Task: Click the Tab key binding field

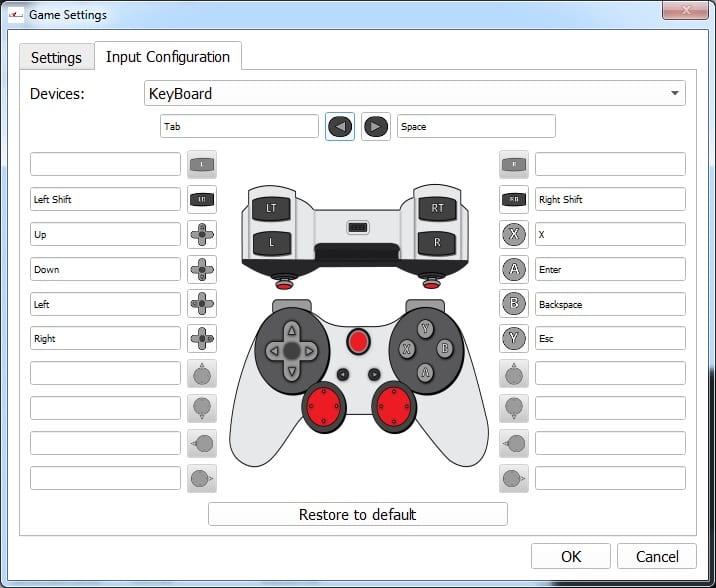Action: pyautogui.click(x=239, y=126)
